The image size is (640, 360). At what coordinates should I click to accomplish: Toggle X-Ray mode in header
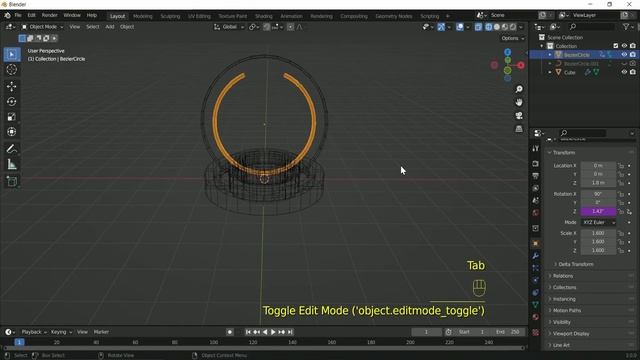[x=478, y=27]
